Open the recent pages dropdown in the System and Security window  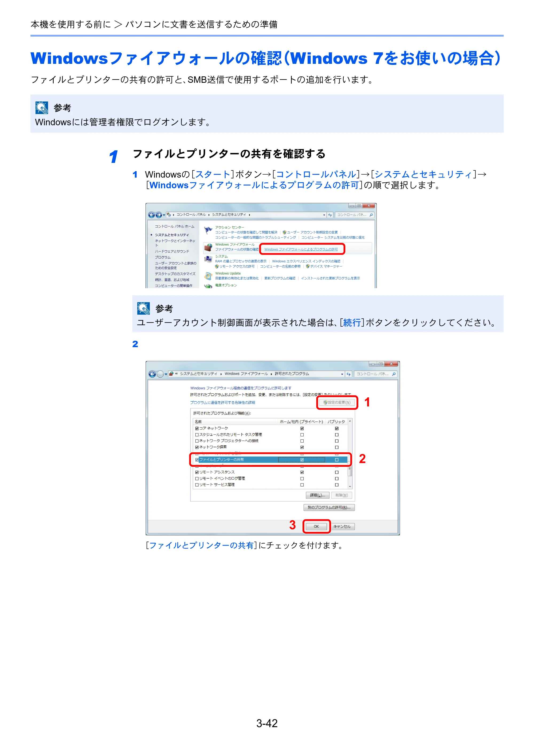[164, 215]
